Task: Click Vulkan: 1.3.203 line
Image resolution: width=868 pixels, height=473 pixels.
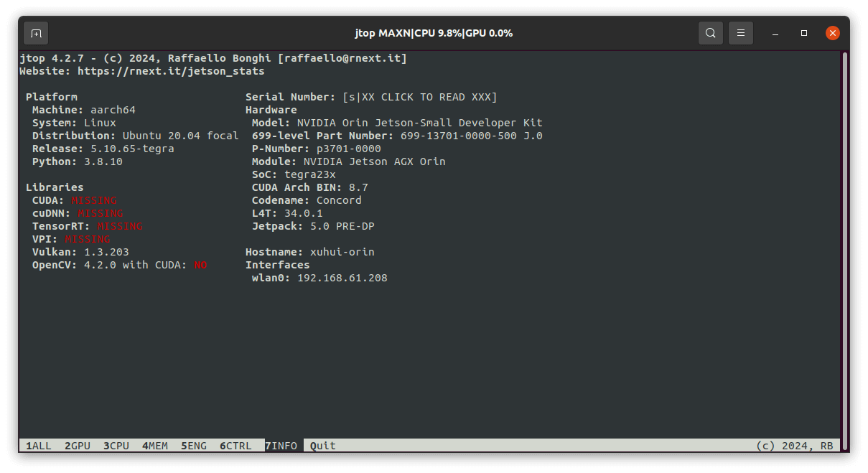Action: point(80,252)
